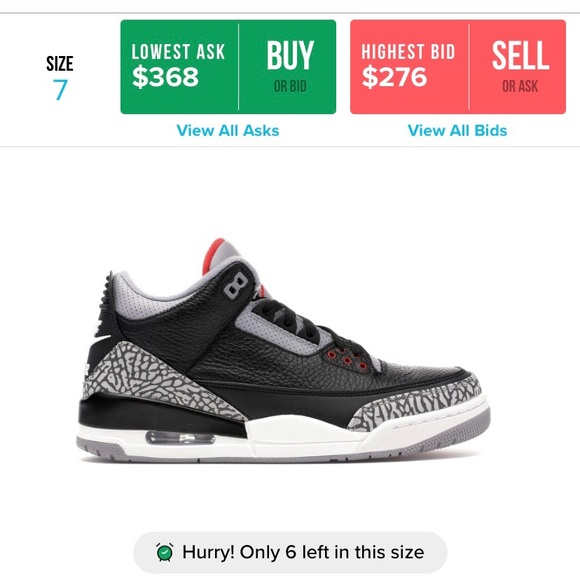
Task: Click the red SELL button
Action: [x=519, y=67]
